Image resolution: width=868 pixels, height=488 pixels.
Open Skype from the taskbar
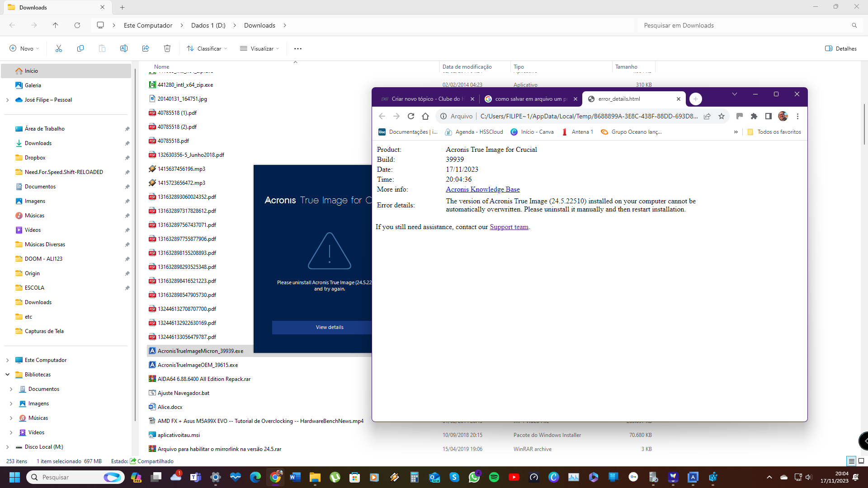tap(454, 477)
